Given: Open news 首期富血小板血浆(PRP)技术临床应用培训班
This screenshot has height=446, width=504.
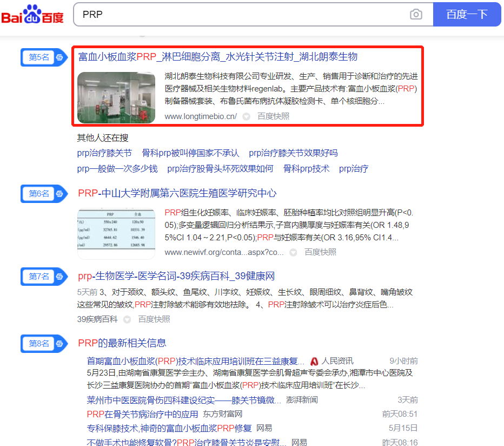Looking at the screenshot, I should click(x=195, y=362).
